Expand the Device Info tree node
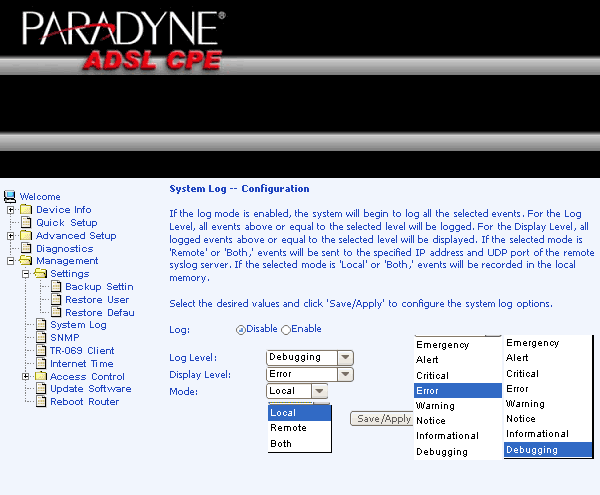This screenshot has height=495, width=600. pyautogui.click(x=11, y=210)
